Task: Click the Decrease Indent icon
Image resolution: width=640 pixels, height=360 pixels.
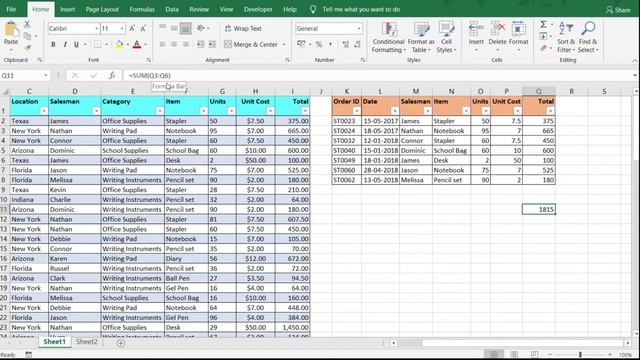Action: 200,44
